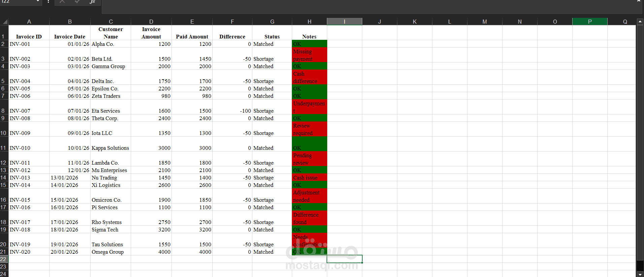This screenshot has width=644, height=277.
Task: Click the 'Omega Group' customer cell
Action: pyautogui.click(x=111, y=252)
